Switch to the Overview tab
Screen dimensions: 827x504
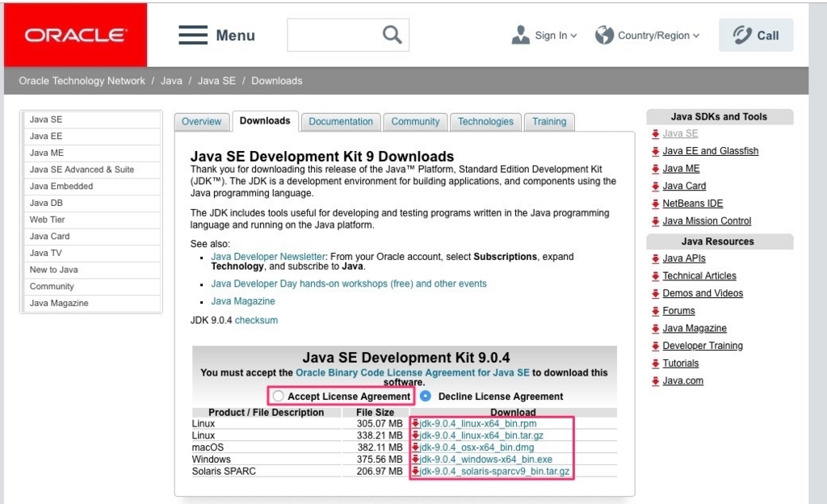click(x=201, y=122)
